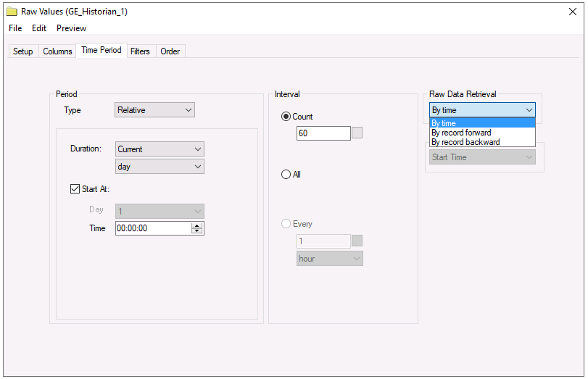Choose By time from the dropdown list
This screenshot has width=588, height=379.
pos(482,123)
